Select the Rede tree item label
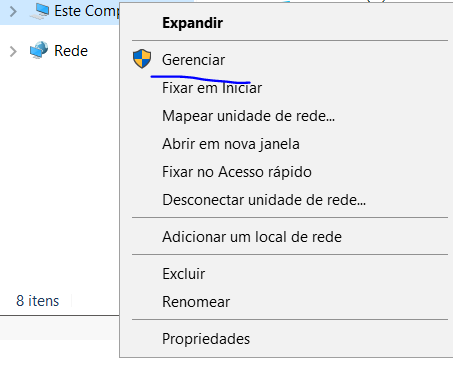This screenshot has height=367, width=453. point(71,51)
